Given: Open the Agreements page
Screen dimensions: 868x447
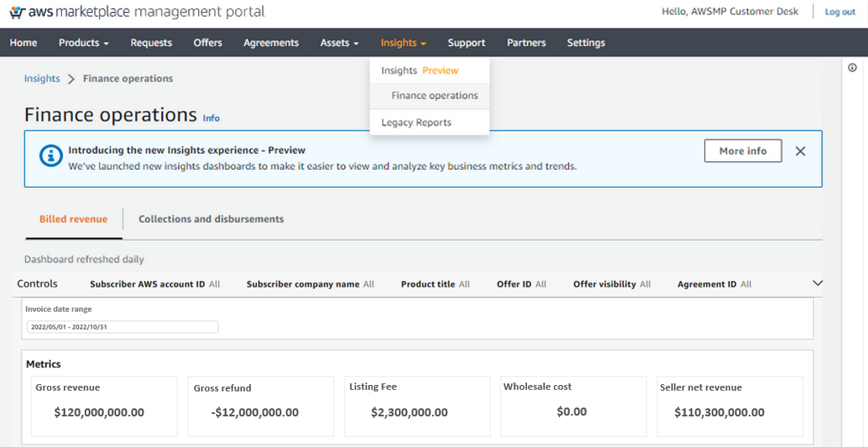Looking at the screenshot, I should point(271,43).
